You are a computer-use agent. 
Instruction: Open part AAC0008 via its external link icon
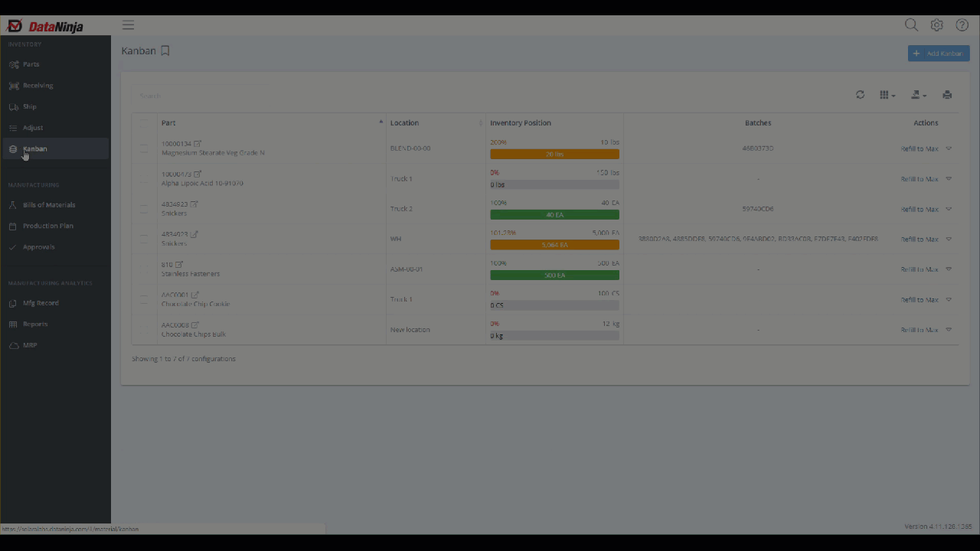(195, 325)
